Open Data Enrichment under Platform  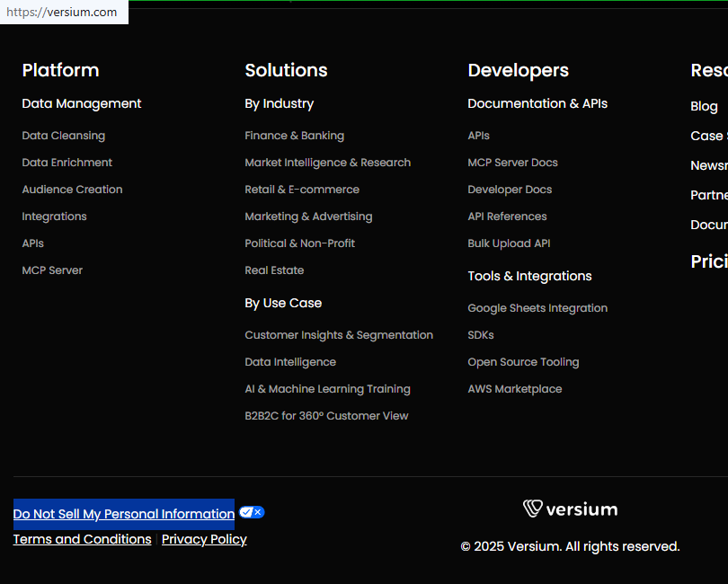pos(67,163)
